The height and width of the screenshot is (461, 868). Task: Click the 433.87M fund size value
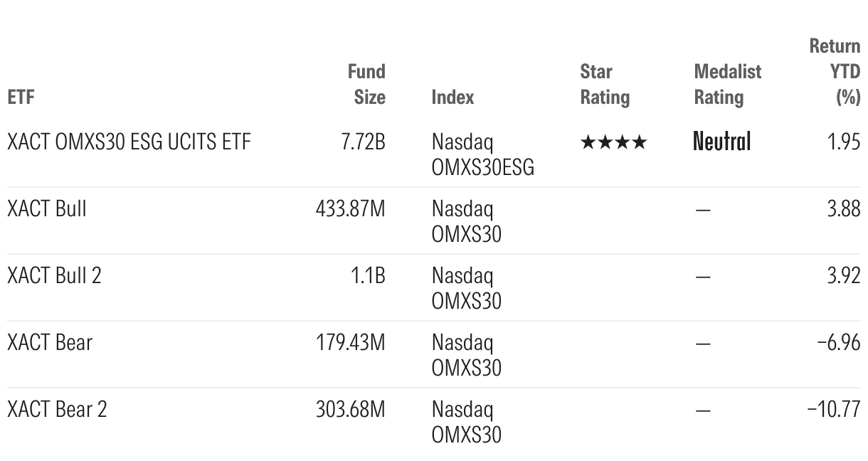tap(351, 210)
